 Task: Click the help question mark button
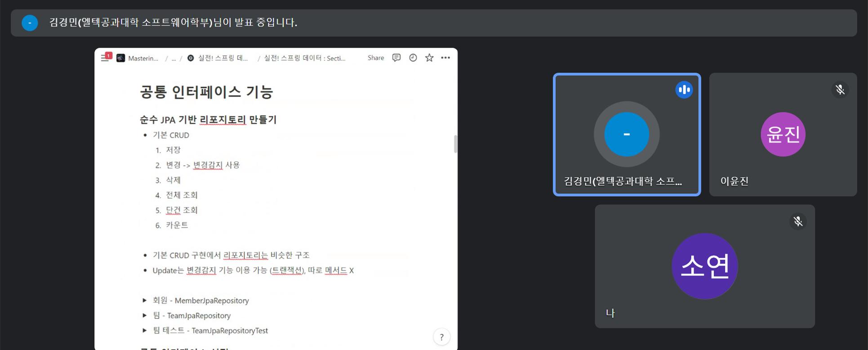[441, 337]
